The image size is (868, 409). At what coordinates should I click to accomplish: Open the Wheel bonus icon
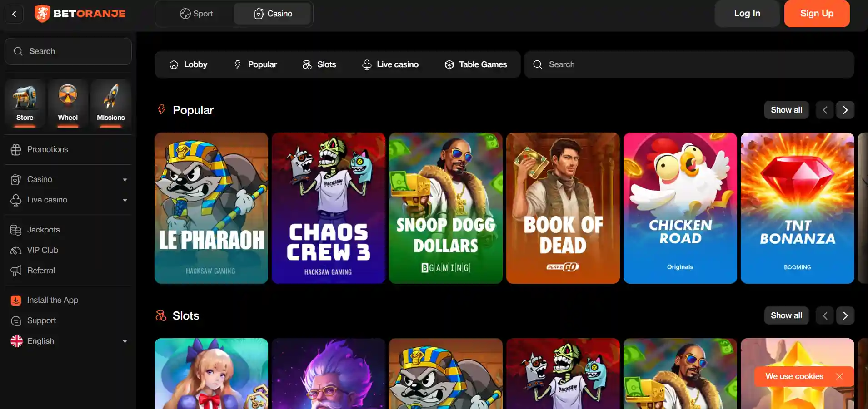click(x=68, y=103)
